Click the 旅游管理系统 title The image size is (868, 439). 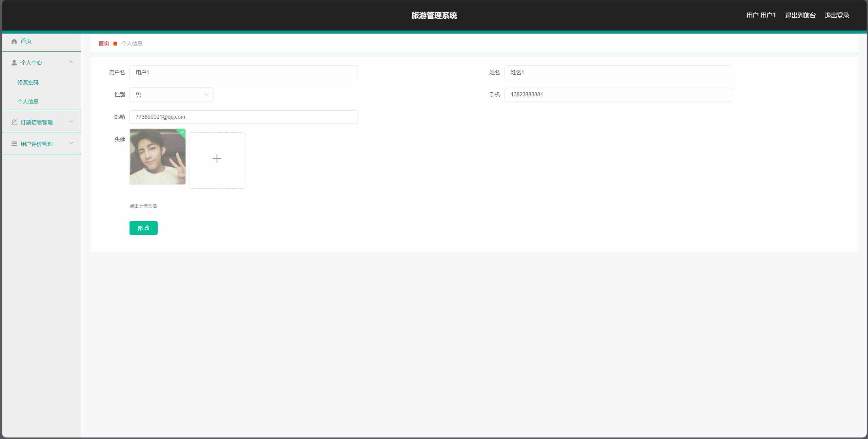pos(434,15)
